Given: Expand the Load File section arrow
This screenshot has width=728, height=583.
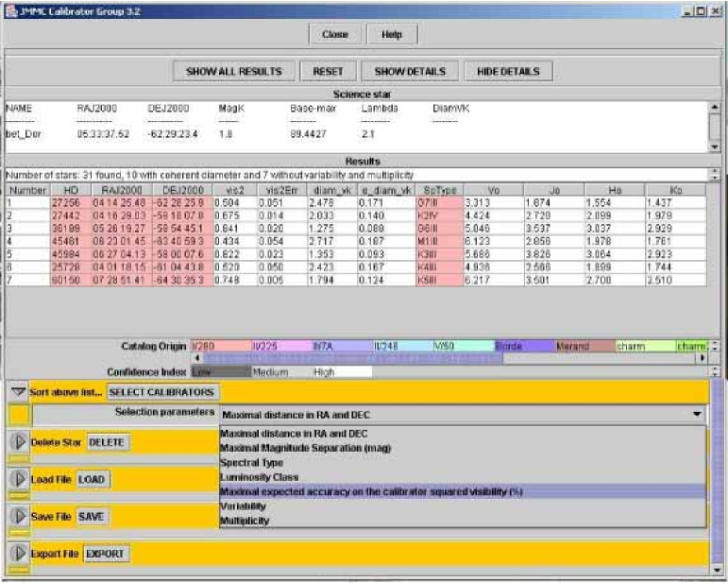Looking at the screenshot, I should coord(18,479).
